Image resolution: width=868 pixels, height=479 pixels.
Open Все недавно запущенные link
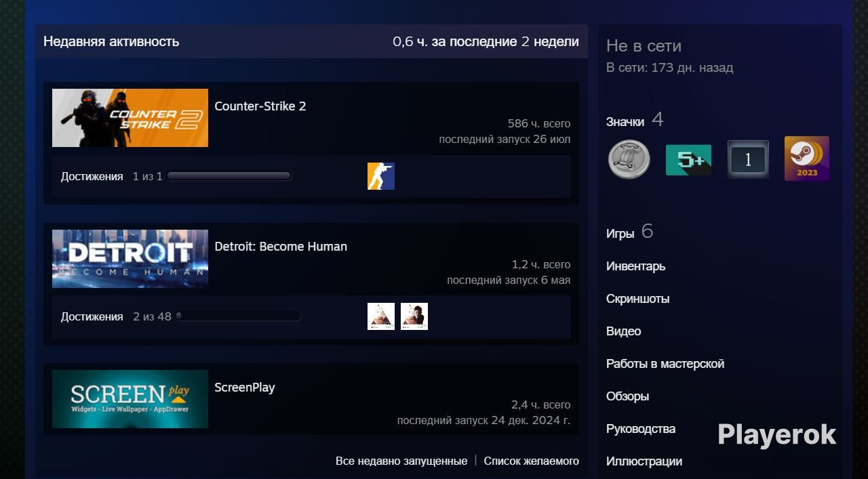(401, 461)
